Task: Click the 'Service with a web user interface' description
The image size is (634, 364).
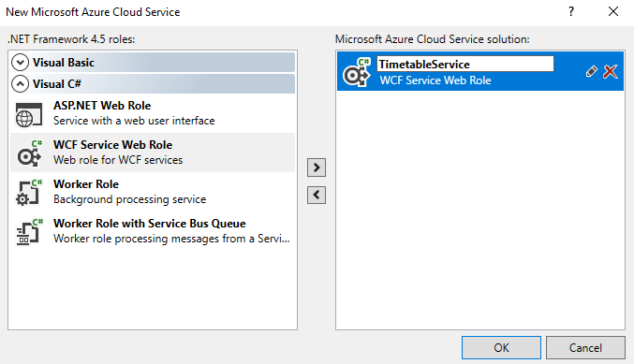Action: (x=134, y=121)
